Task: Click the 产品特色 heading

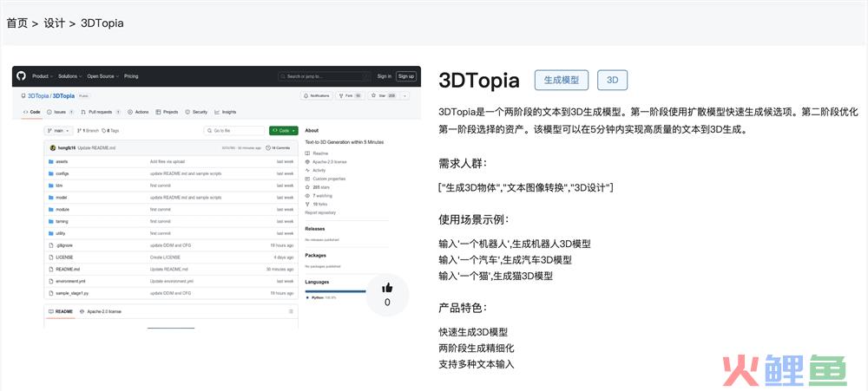Action: (463, 308)
